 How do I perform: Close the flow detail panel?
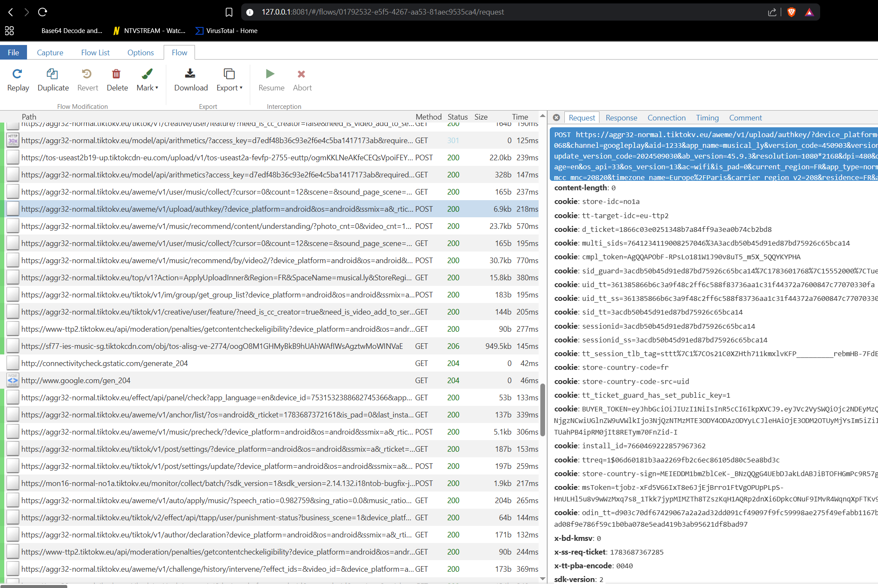tap(556, 117)
